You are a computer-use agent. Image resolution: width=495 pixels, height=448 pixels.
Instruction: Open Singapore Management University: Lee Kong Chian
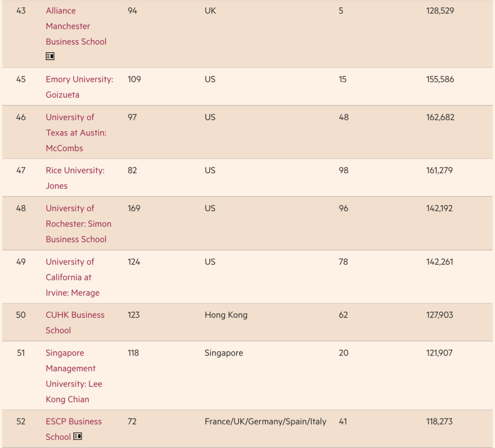74,376
